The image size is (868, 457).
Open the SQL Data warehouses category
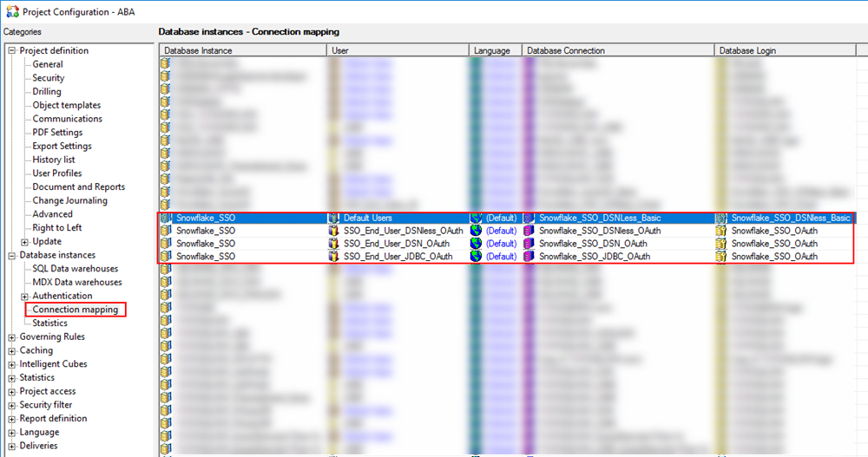76,269
